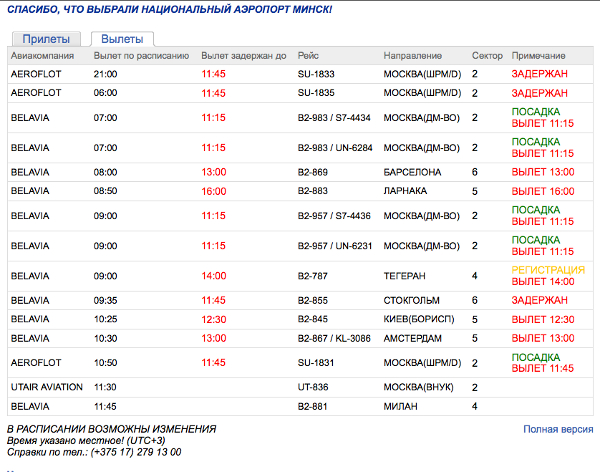Click the Рейс column header

click(308, 56)
